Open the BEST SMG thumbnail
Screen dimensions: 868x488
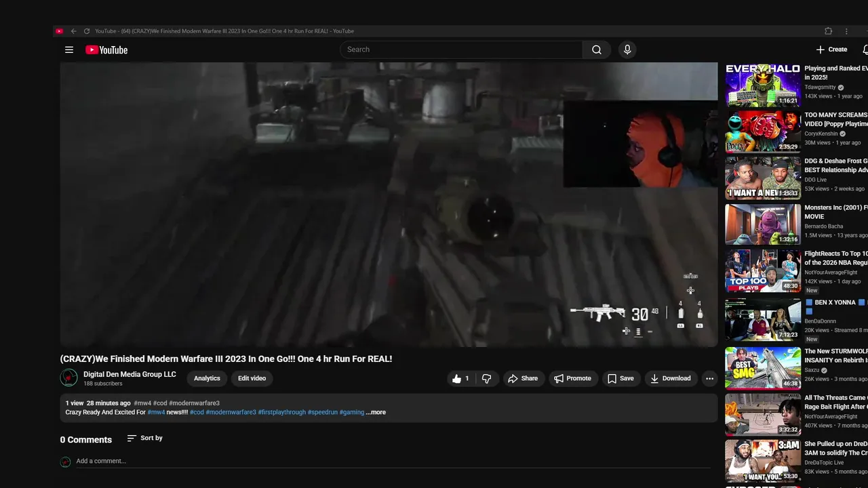[x=763, y=368]
